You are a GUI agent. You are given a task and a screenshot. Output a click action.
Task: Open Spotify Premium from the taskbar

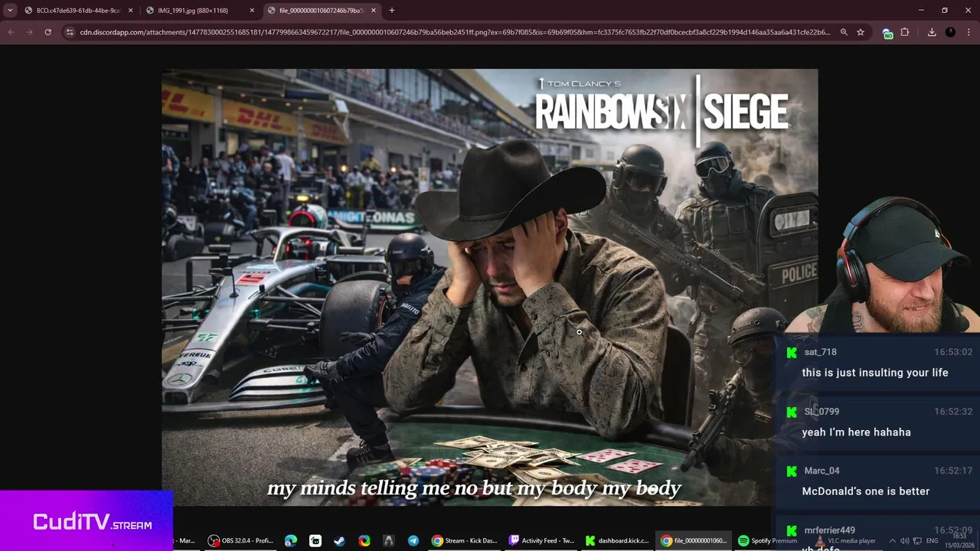tap(768, 540)
